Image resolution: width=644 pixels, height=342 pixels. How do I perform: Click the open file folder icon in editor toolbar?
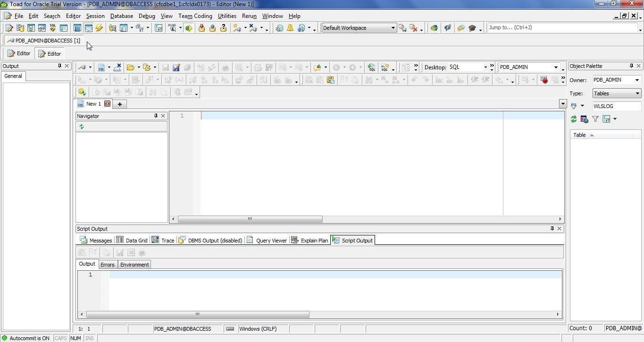click(x=130, y=67)
